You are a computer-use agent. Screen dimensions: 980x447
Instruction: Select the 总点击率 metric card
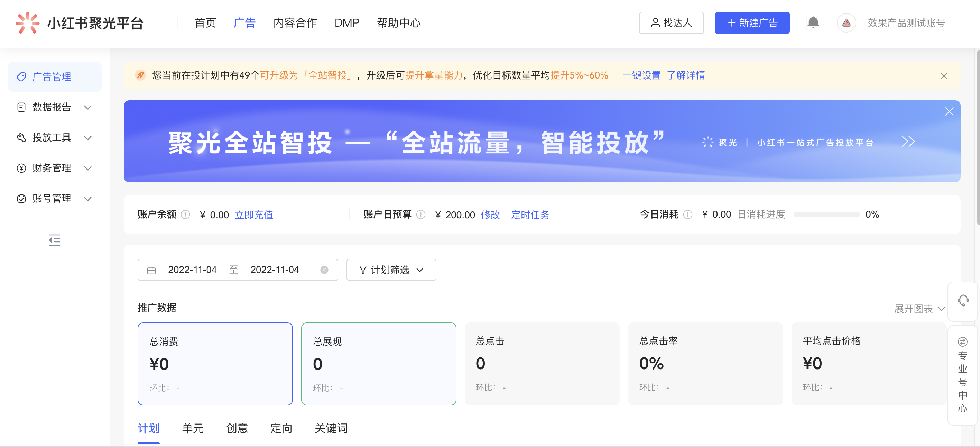tap(705, 364)
